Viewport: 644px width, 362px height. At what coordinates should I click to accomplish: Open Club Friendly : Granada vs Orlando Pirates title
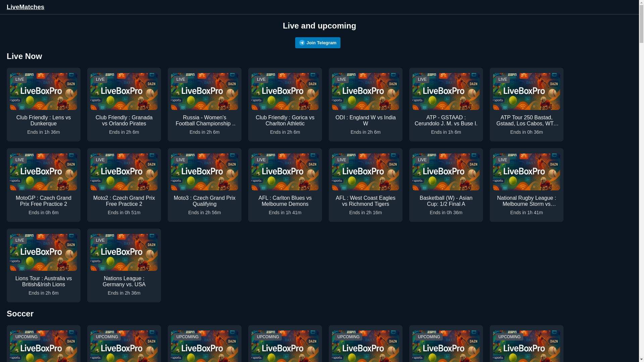(x=124, y=121)
